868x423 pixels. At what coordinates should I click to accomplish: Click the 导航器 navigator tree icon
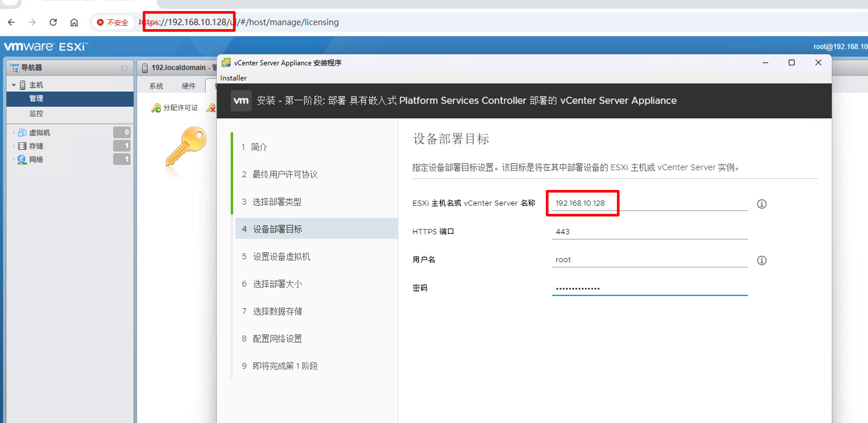point(14,67)
